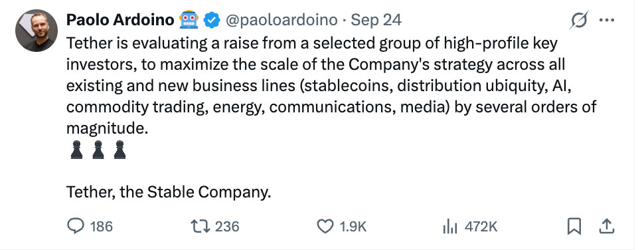Screen dimensions: 644x250
Task: Like the post with heart icon
Action: click(326, 227)
